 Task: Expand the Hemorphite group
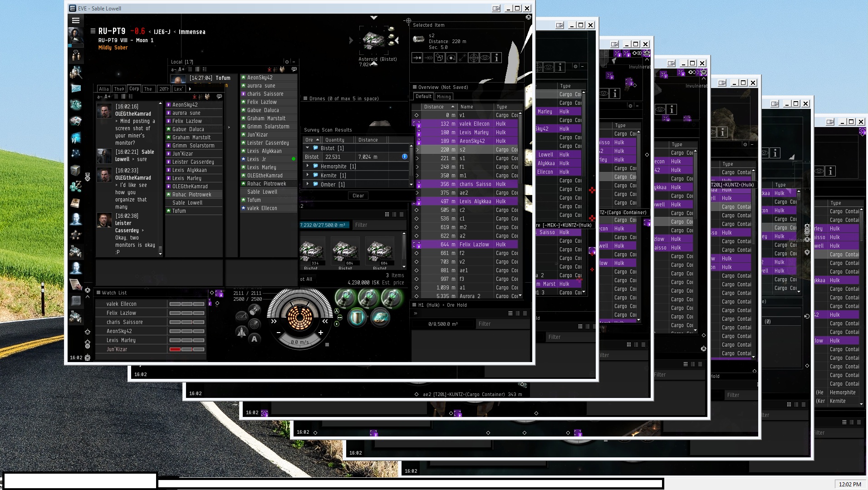point(308,166)
